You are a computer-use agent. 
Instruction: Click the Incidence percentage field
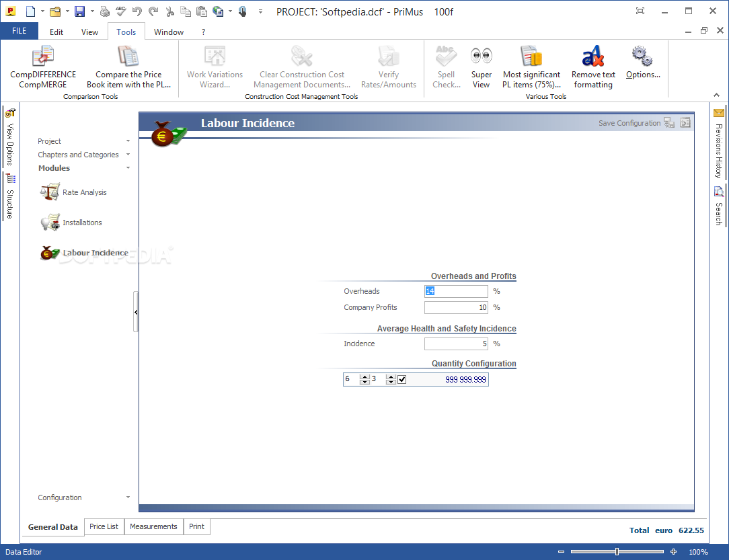pos(456,344)
